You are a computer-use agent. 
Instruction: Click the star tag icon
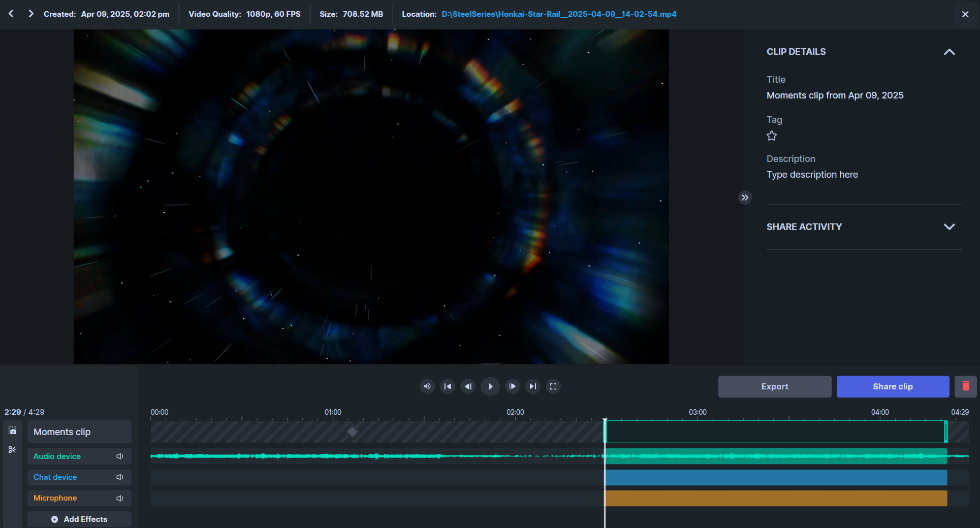772,136
